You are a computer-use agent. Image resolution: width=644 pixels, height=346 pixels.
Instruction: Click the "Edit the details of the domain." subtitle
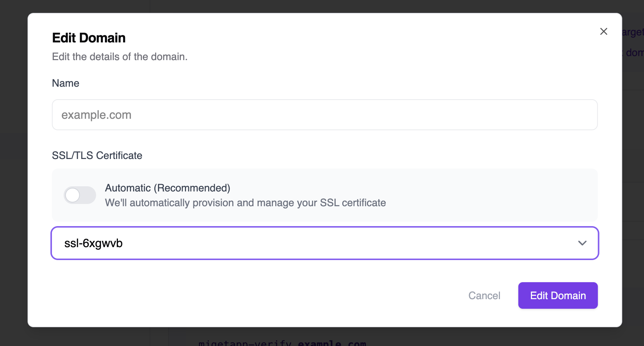pyautogui.click(x=120, y=57)
